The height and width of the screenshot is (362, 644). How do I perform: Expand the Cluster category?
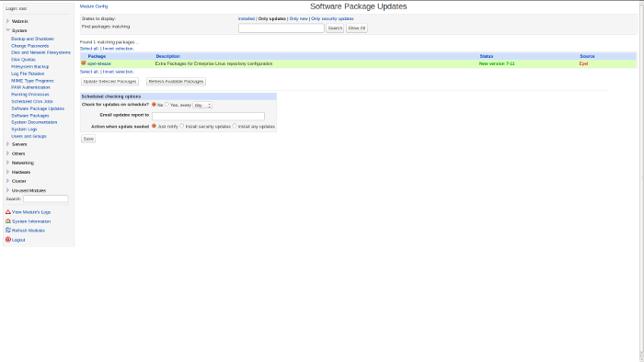pyautogui.click(x=7, y=181)
